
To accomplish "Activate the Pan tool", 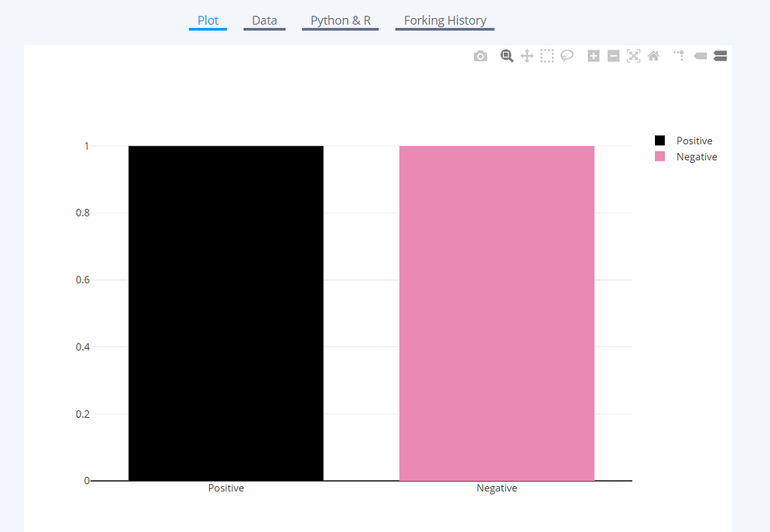I will point(526,56).
